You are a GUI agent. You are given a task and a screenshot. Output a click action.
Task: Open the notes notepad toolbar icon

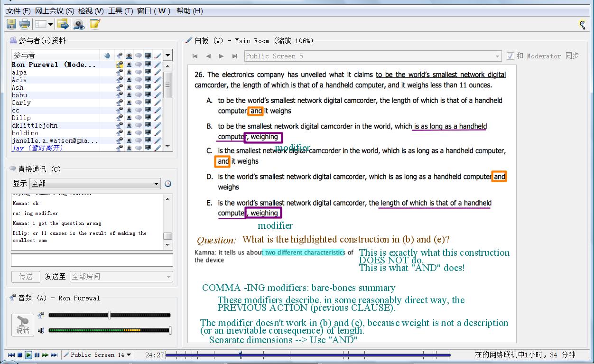coord(94,24)
